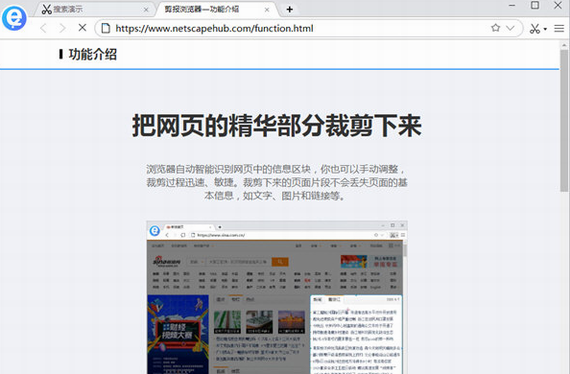Viewport: 570px width, 374px height.
Task: Click scissors favicon on 搜索演示 tab
Action: coord(47,9)
